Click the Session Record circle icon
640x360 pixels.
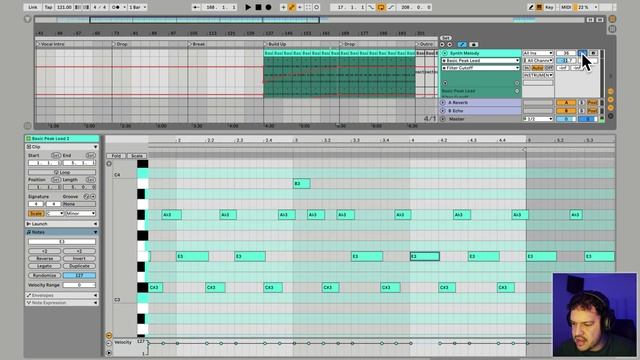(x=317, y=7)
